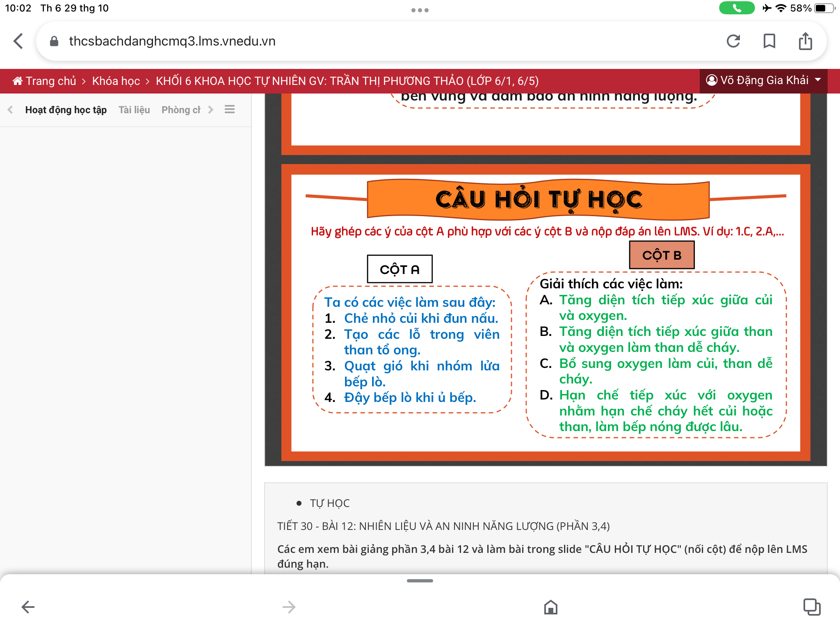Tap the three-dot multitasking indicator
Viewport: 840px width, 630px height.
[420, 10]
